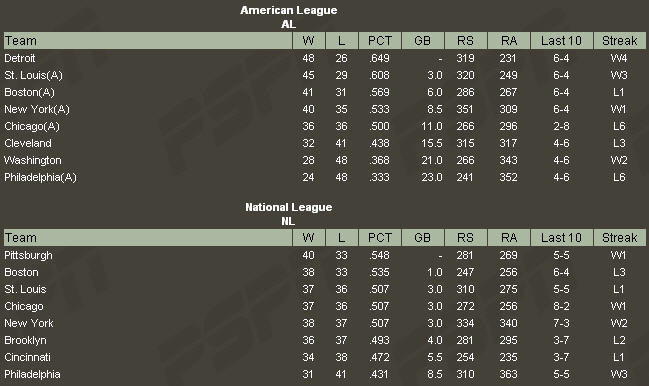Sort the National League by W header
The width and height of the screenshot is (649, 386).
coord(308,237)
